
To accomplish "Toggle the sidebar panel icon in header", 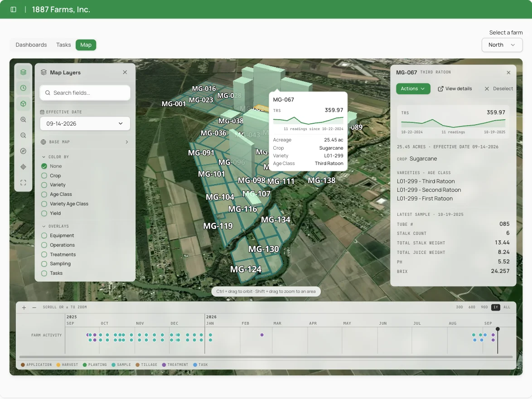I will pos(14,10).
